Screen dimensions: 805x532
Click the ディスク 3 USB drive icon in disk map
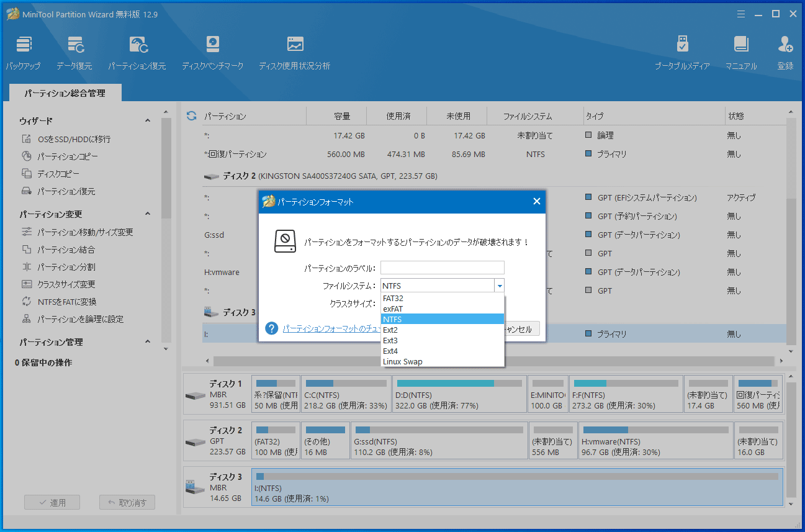tap(195, 487)
